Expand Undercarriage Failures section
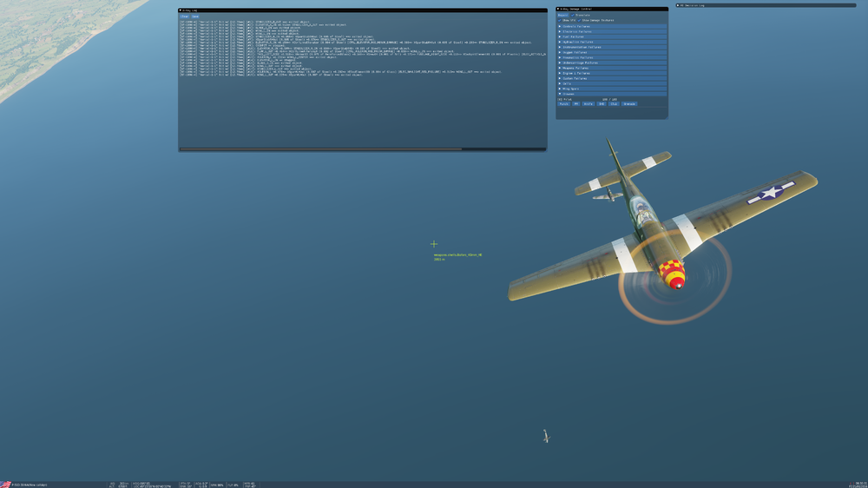Screen dimensions: 868x488 tap(612, 63)
